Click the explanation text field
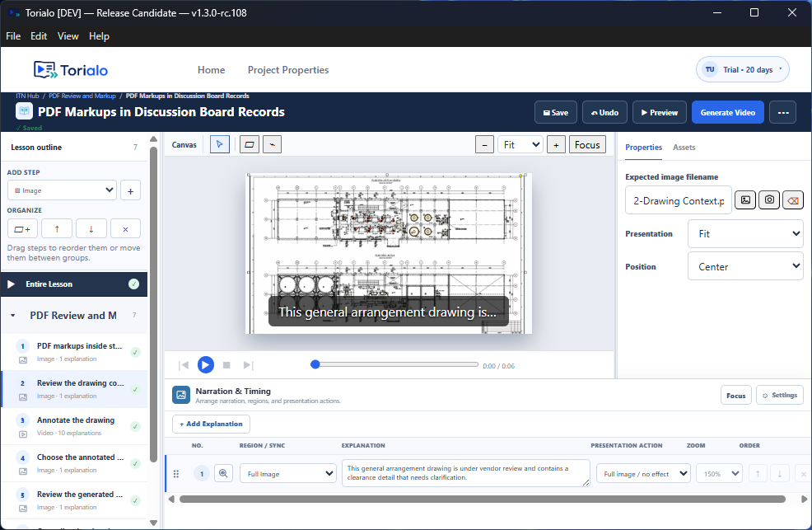 (x=465, y=473)
